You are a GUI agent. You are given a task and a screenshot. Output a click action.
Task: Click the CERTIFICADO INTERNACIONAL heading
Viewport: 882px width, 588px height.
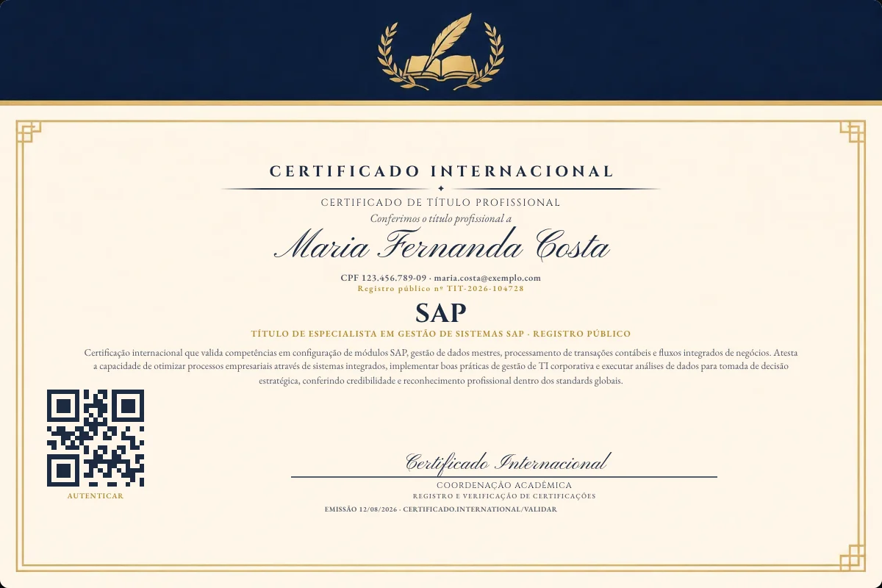coord(441,171)
